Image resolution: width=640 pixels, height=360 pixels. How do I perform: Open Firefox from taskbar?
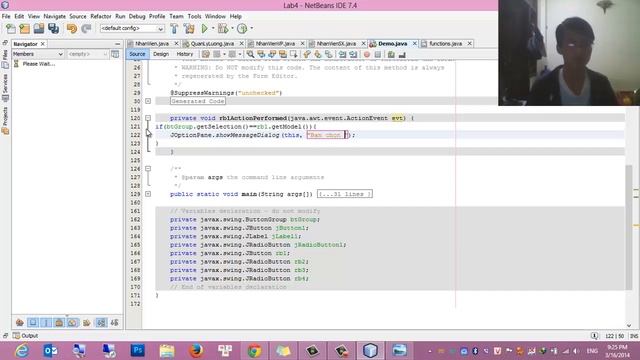coord(196,351)
